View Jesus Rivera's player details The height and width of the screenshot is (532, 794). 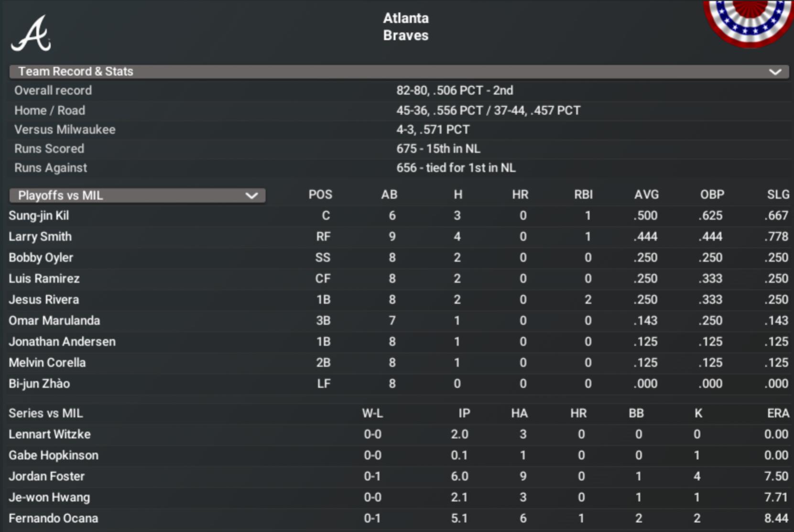coord(44,300)
